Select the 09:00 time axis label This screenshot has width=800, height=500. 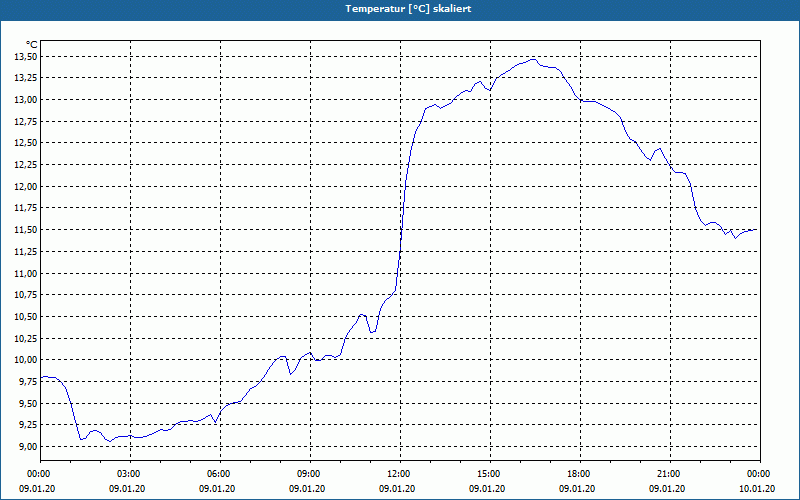310,474
